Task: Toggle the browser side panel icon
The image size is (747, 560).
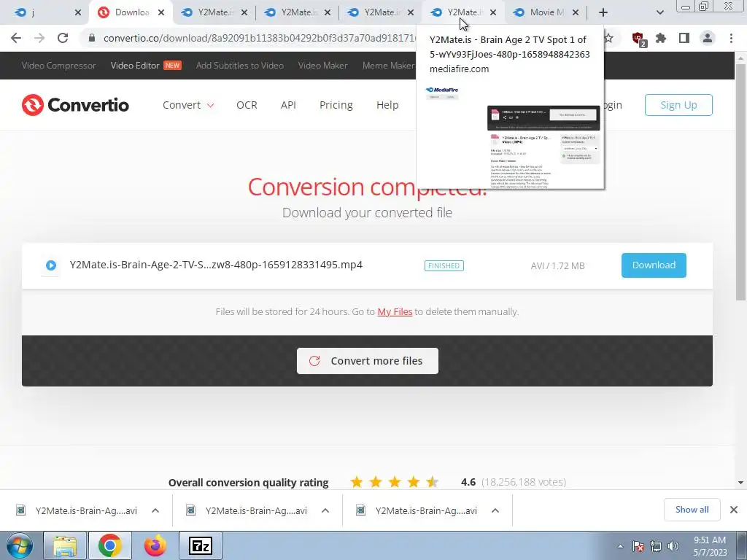Action: [684, 38]
